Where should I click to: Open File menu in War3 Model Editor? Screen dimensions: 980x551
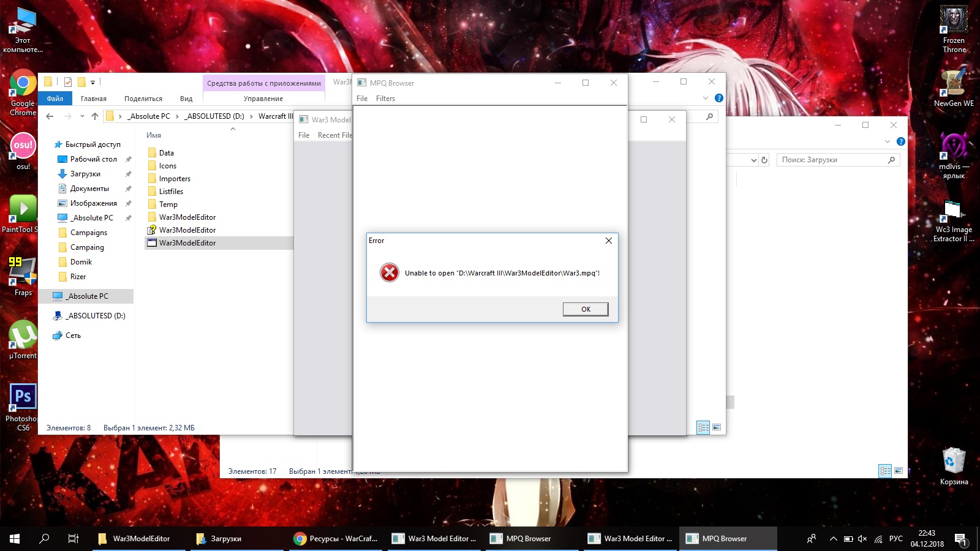pos(304,135)
